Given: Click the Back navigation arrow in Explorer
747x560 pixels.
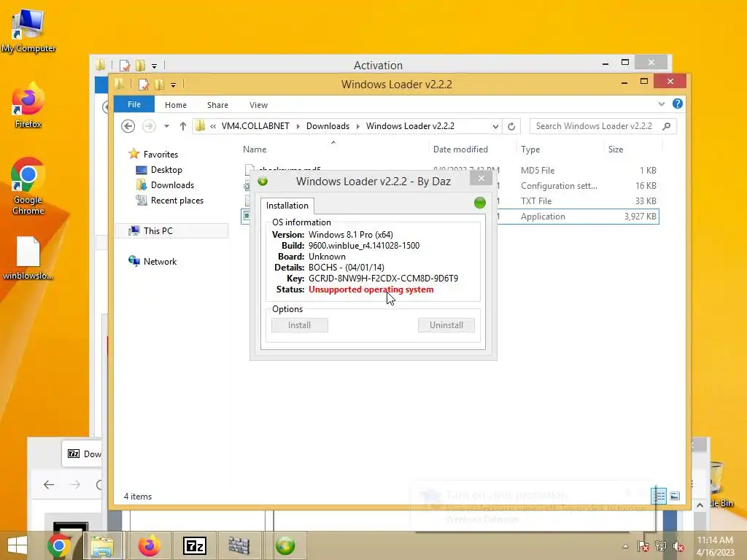Looking at the screenshot, I should click(128, 126).
